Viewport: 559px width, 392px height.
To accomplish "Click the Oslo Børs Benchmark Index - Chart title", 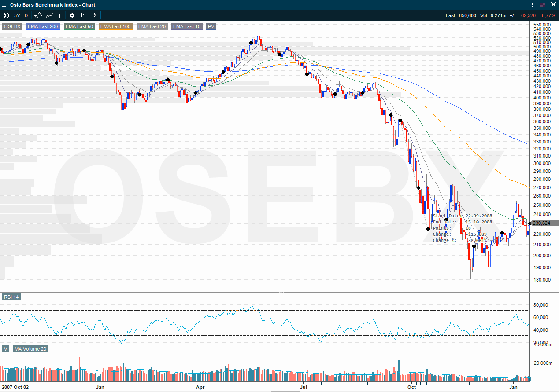I will click(x=52, y=5).
